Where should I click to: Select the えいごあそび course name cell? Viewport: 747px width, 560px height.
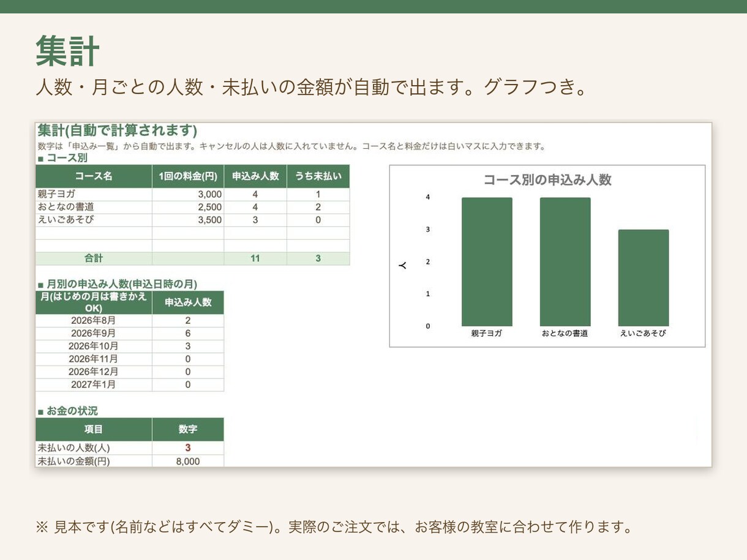tap(94, 220)
